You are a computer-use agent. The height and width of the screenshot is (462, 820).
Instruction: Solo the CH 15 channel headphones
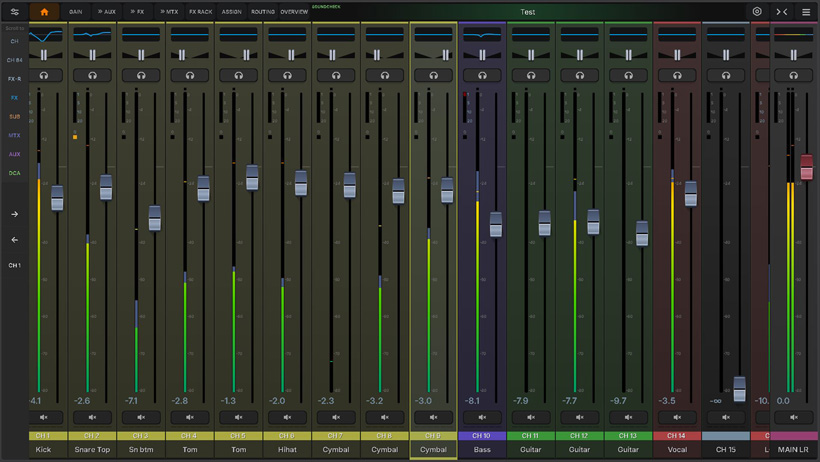[726, 75]
